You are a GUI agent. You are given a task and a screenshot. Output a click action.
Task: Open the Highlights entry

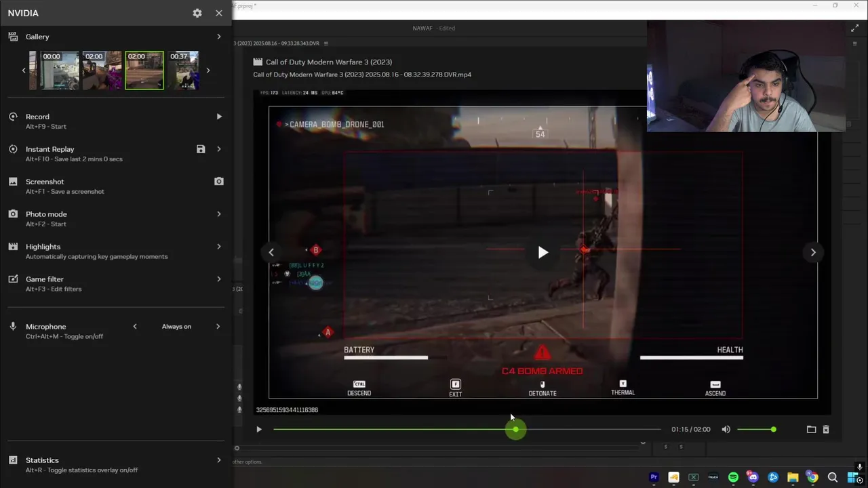pyautogui.click(x=115, y=251)
